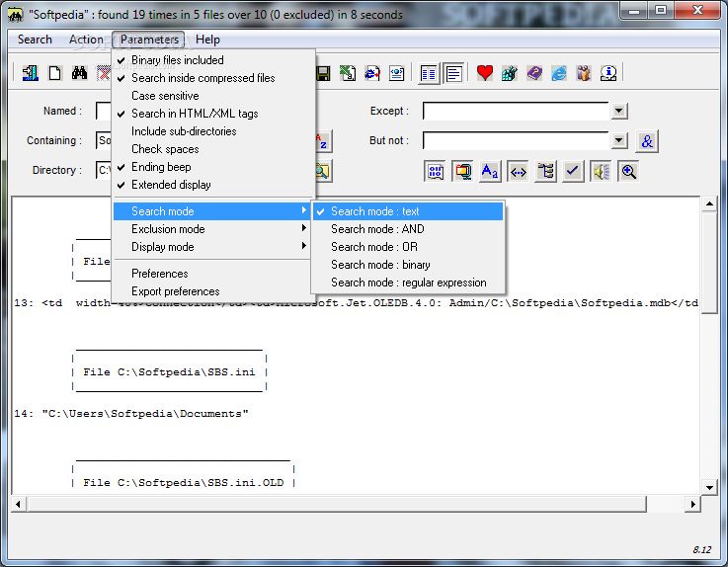Select Search mode : regular expression
The height and width of the screenshot is (567, 728).
[x=408, y=283]
